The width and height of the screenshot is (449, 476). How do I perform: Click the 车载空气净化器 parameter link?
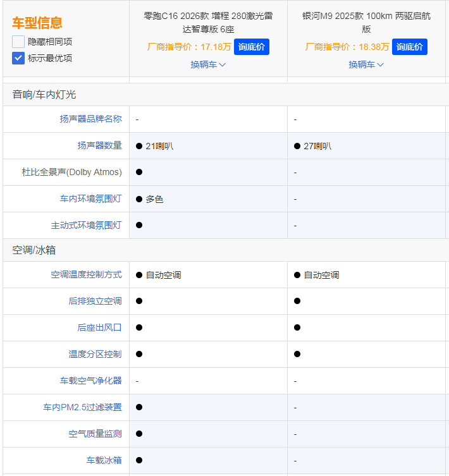[x=90, y=381]
